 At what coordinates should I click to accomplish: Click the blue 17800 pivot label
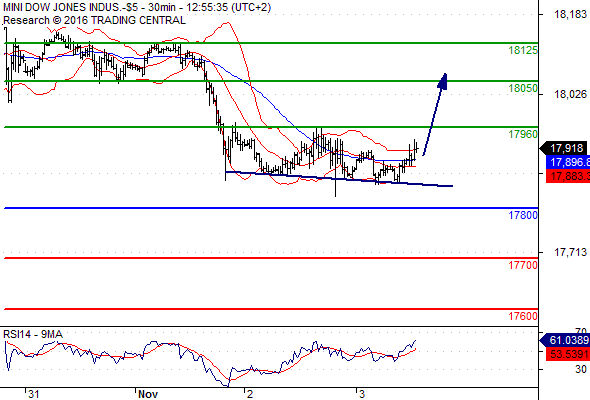click(x=523, y=215)
